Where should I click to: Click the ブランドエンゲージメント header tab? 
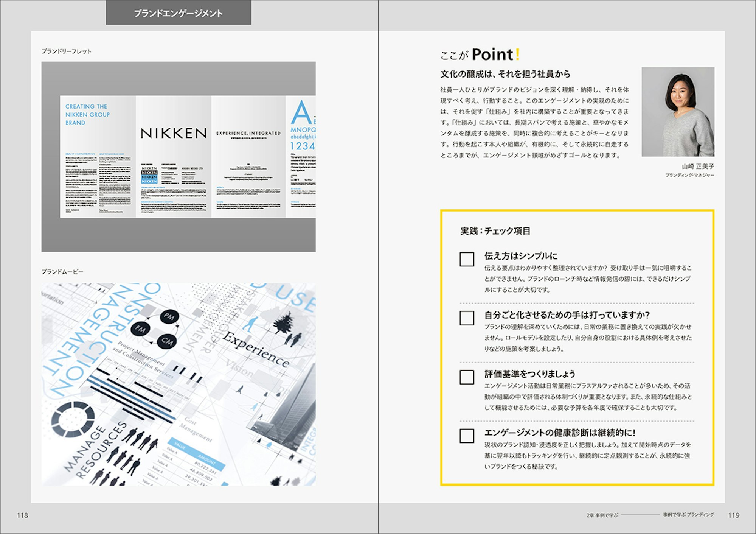click(x=178, y=13)
